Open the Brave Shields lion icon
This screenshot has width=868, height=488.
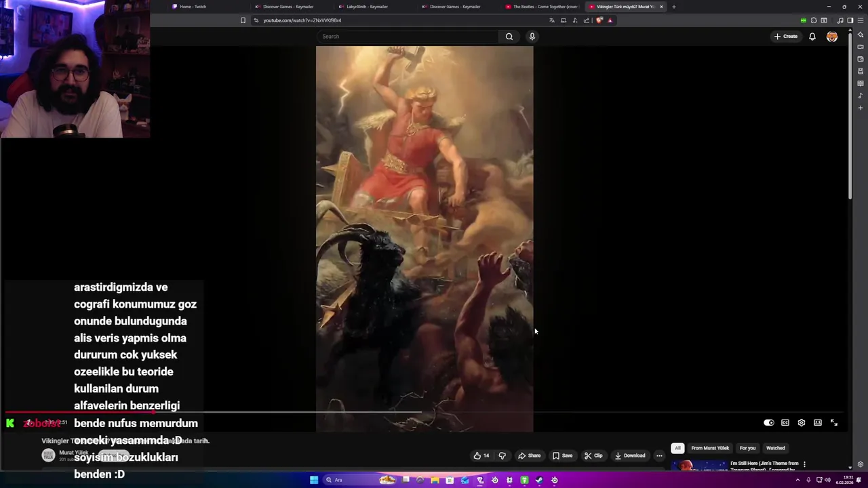[x=599, y=20]
